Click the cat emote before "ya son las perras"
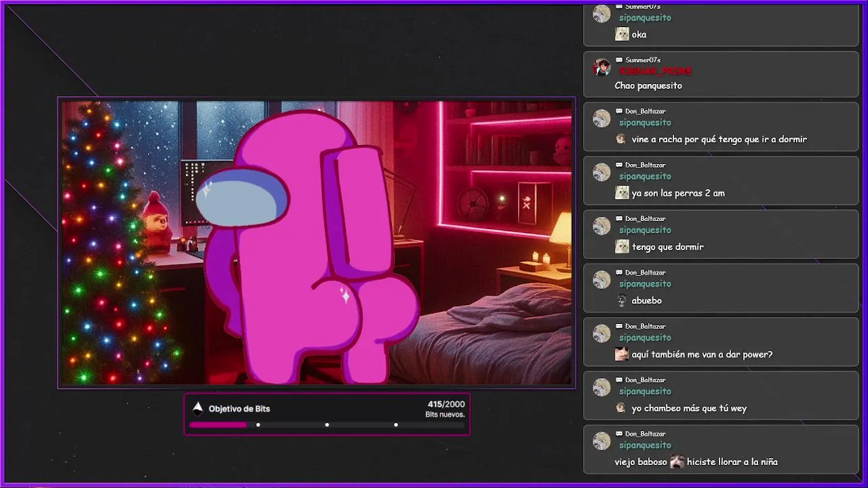This screenshot has width=868, height=488. pos(622,193)
